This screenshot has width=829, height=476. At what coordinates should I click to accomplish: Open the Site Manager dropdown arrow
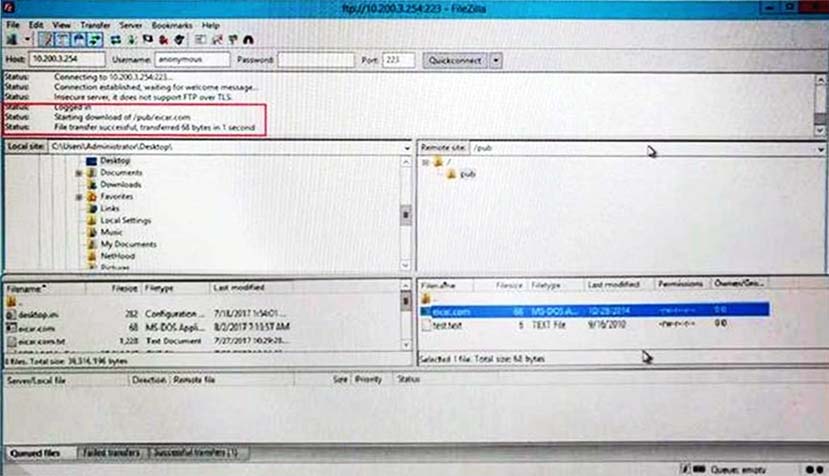pyautogui.click(x=27, y=40)
